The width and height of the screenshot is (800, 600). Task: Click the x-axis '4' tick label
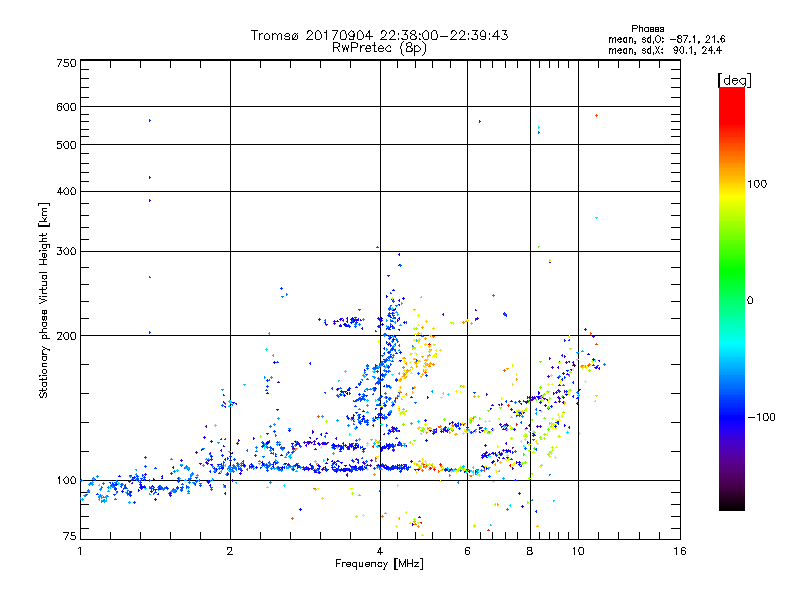coord(380,551)
